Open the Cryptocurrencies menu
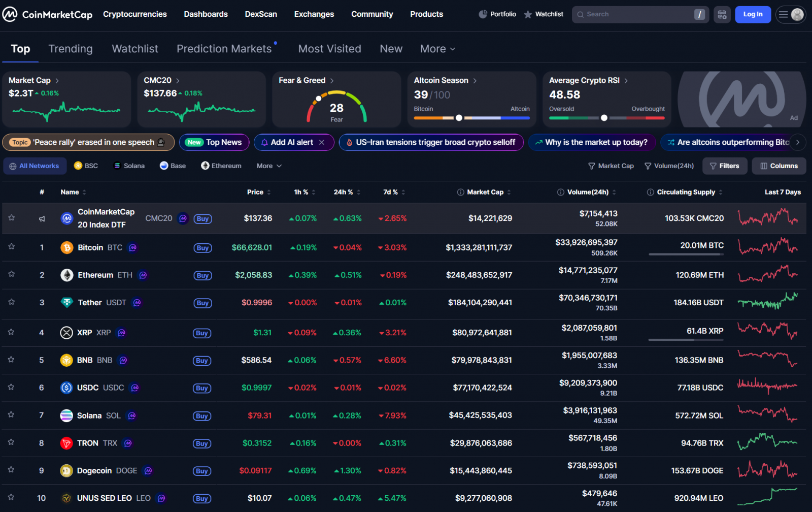This screenshot has width=812, height=512. point(134,14)
